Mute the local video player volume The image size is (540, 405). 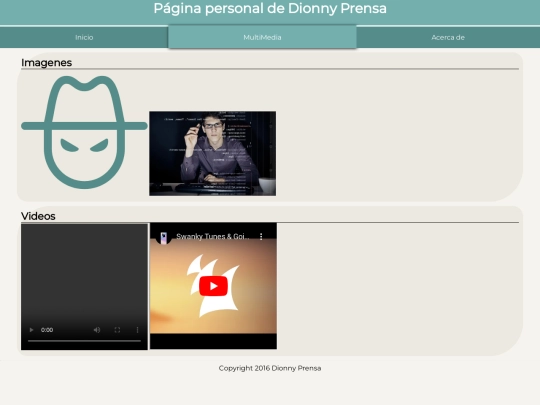[97, 330]
